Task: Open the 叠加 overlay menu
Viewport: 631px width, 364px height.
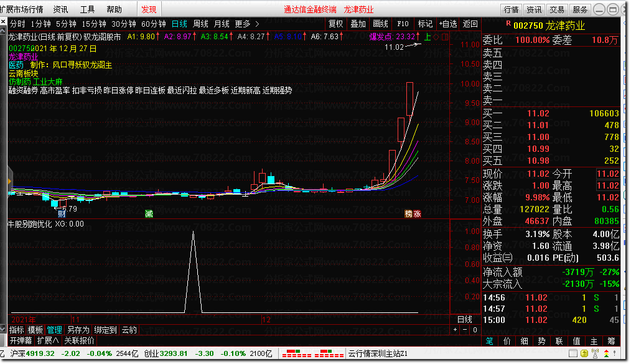Action: (x=358, y=24)
